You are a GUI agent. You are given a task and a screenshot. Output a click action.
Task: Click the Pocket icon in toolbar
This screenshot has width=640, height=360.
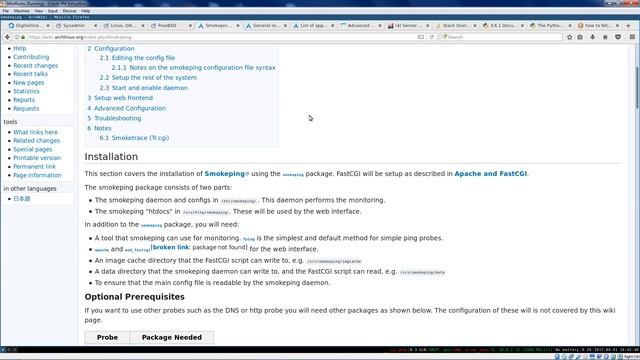point(618,37)
